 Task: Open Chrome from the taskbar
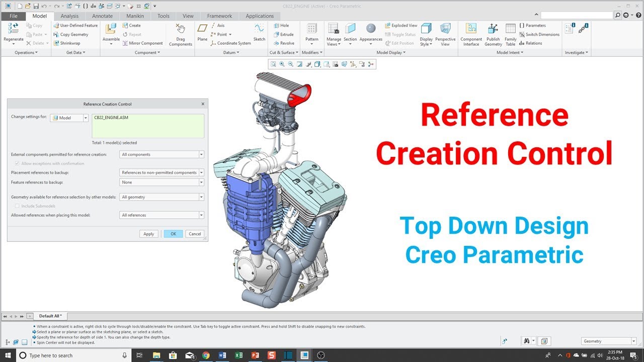coord(206,355)
